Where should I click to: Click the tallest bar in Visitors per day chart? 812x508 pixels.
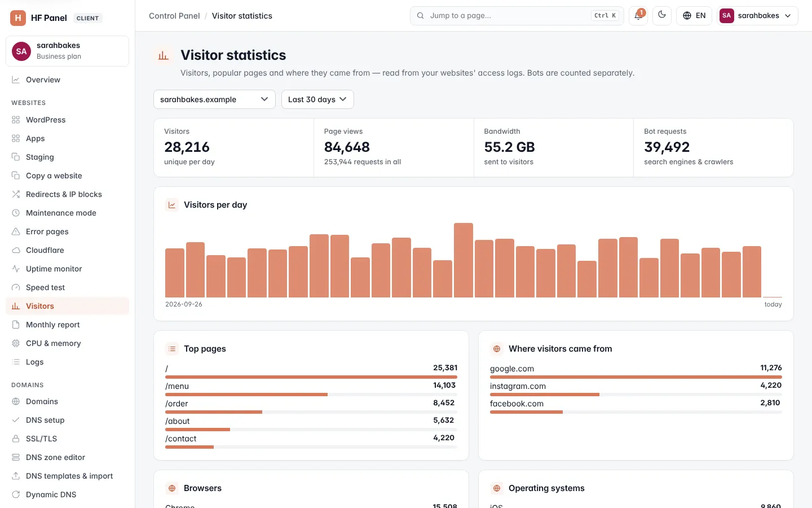coord(464,260)
